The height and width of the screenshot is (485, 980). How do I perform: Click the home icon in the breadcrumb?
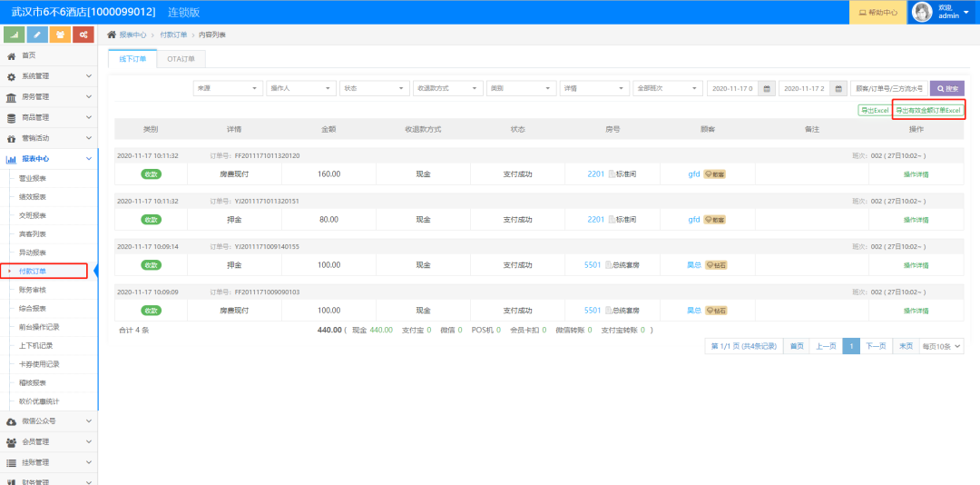click(112, 35)
